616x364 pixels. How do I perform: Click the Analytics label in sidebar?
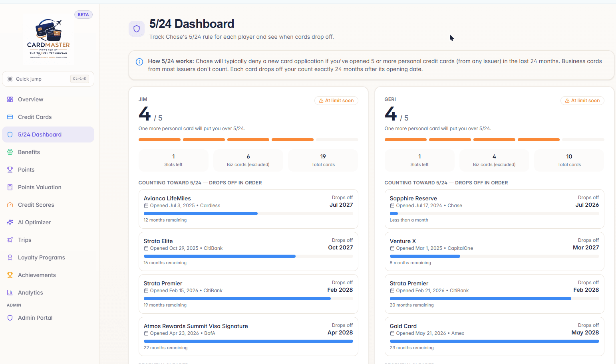point(30,293)
